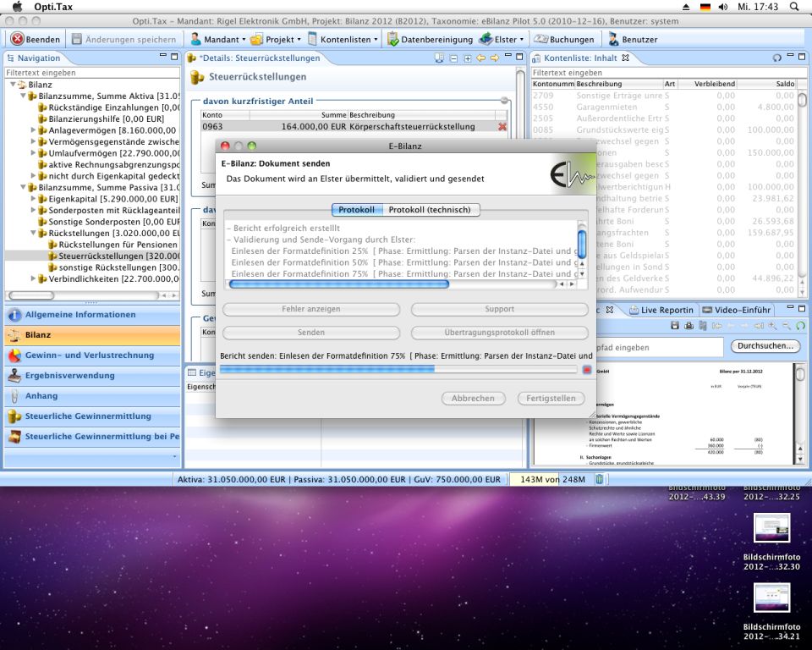Expand the Verbindlichkeiten tree node
The width and height of the screenshot is (812, 650).
pyautogui.click(x=33, y=278)
